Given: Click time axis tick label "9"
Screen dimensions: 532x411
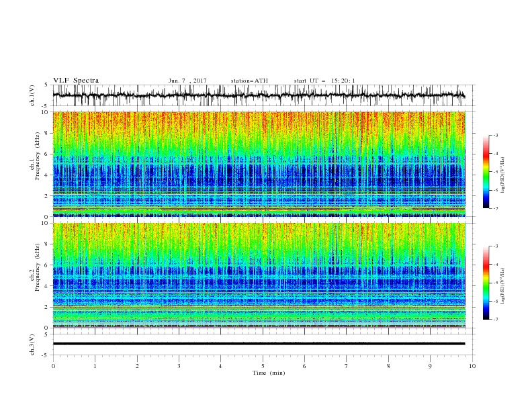Looking at the screenshot, I should [x=430, y=366].
